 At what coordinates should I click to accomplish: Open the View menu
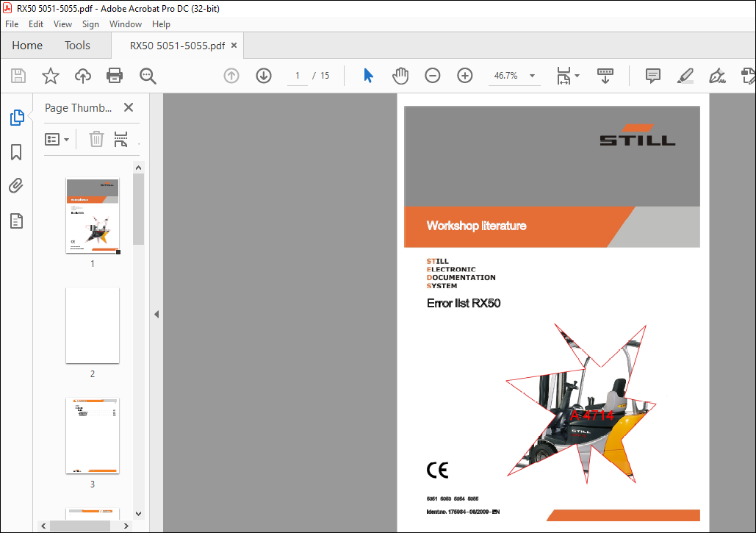tap(62, 24)
